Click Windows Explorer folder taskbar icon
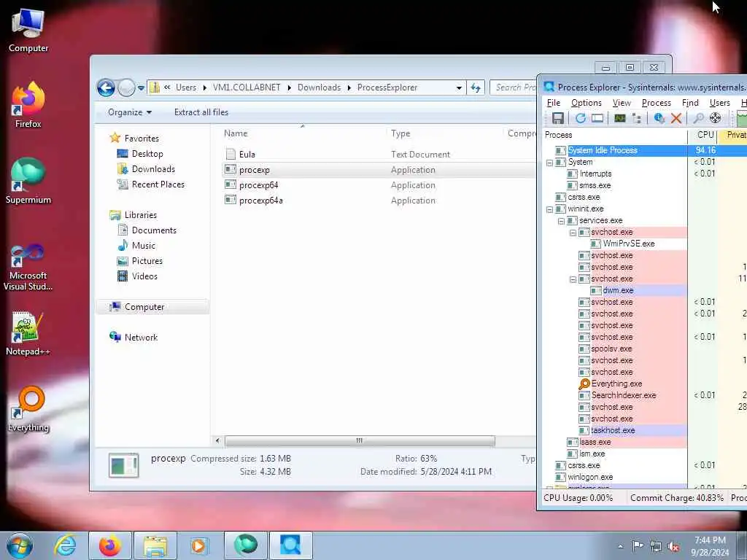Screen dimensions: 747x560 pos(155,545)
